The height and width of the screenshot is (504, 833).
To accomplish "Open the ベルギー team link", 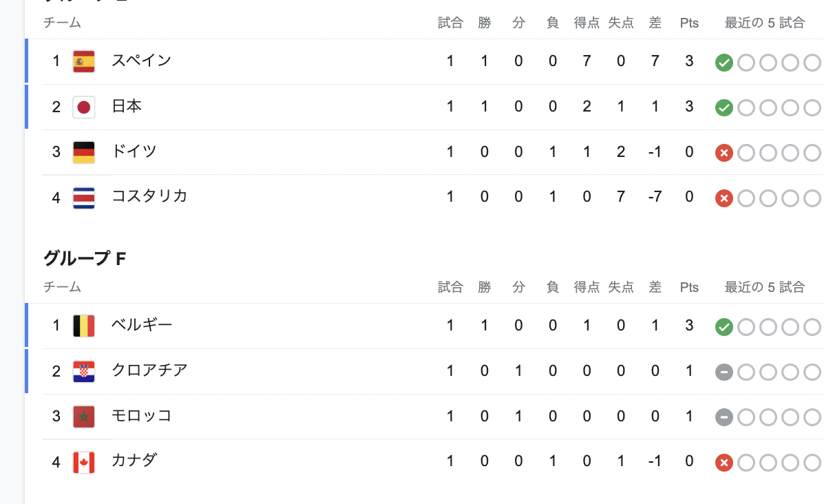I will (142, 325).
